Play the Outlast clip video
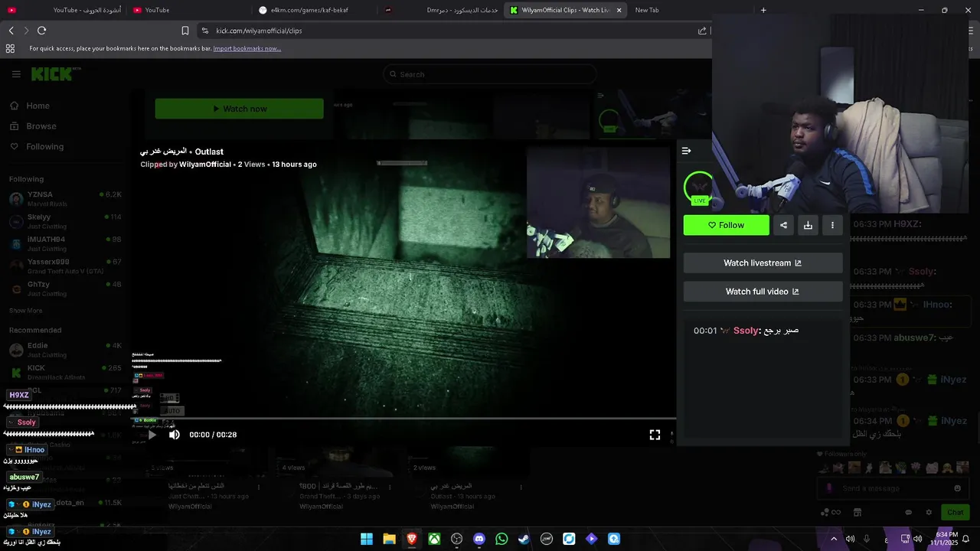 point(152,435)
